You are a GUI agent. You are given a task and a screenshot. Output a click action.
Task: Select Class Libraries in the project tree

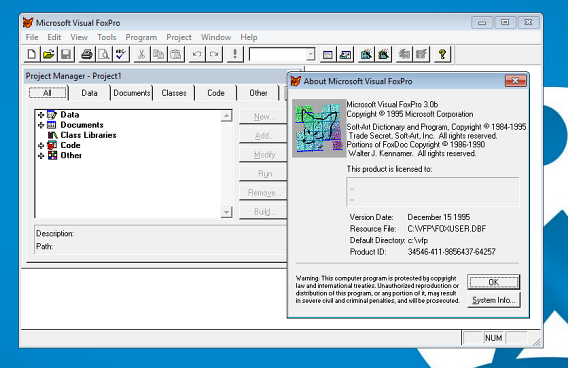(x=88, y=135)
